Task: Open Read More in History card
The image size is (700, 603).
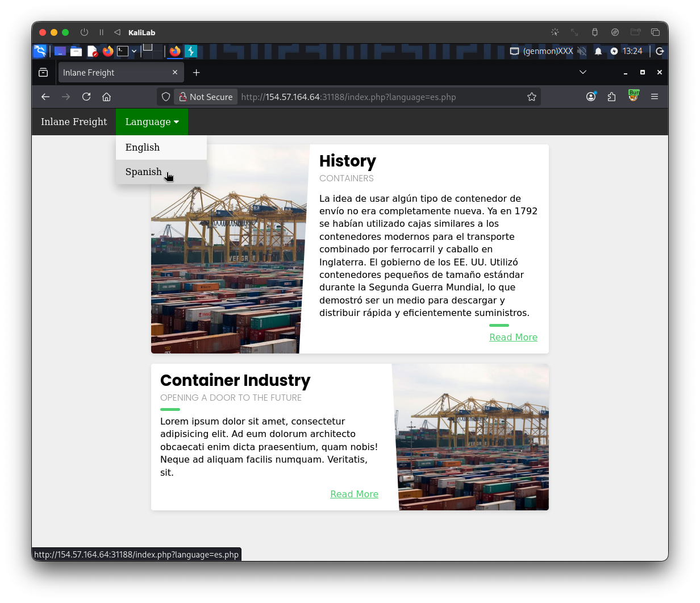Action: pyautogui.click(x=514, y=337)
